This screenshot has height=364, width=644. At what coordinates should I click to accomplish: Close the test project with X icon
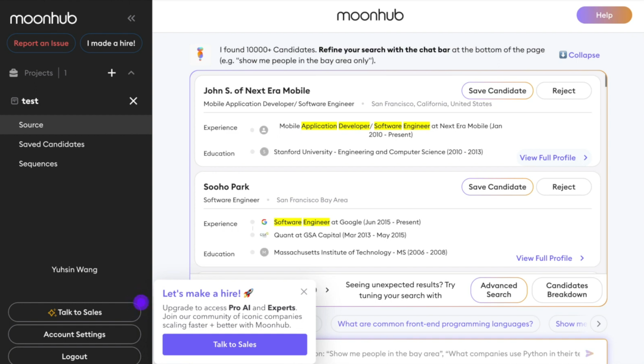(x=133, y=101)
